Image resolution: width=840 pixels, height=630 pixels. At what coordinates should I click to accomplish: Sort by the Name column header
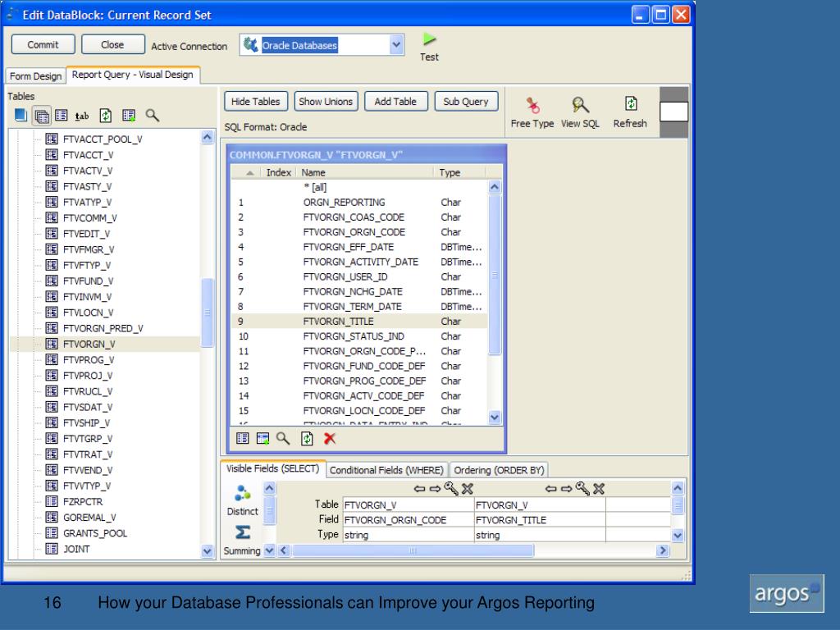(364, 172)
